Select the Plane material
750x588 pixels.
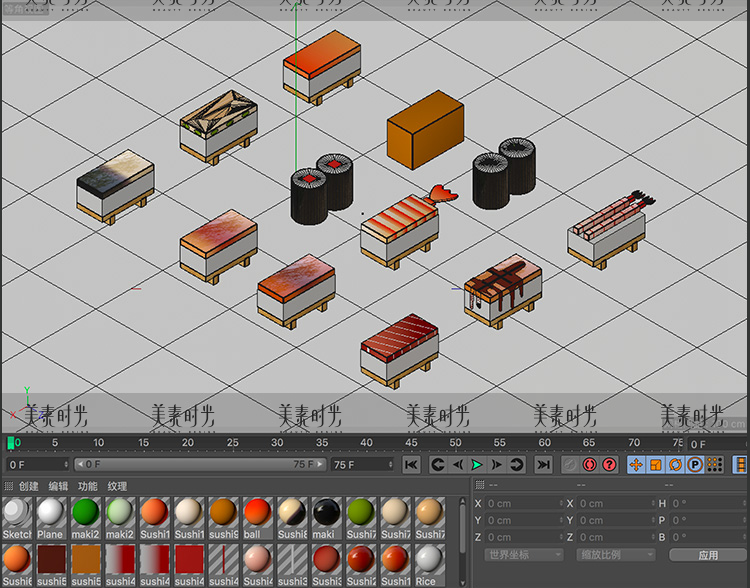pyautogui.click(x=51, y=518)
